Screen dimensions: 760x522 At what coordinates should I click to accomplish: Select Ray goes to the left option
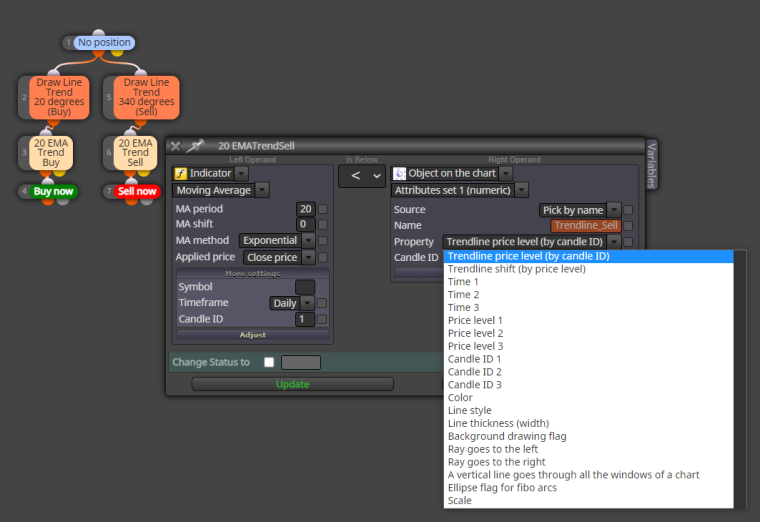[588, 449]
